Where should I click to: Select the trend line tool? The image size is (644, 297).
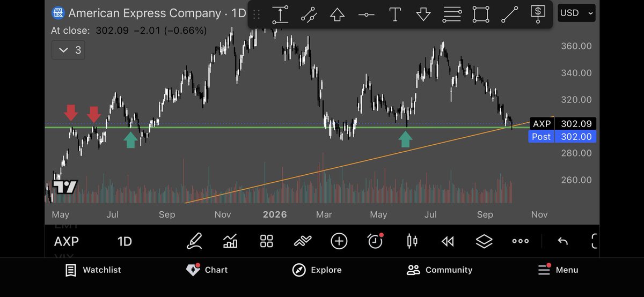click(510, 14)
